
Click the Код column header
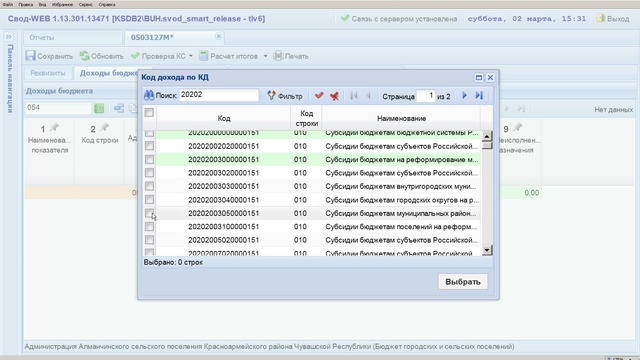(224, 118)
